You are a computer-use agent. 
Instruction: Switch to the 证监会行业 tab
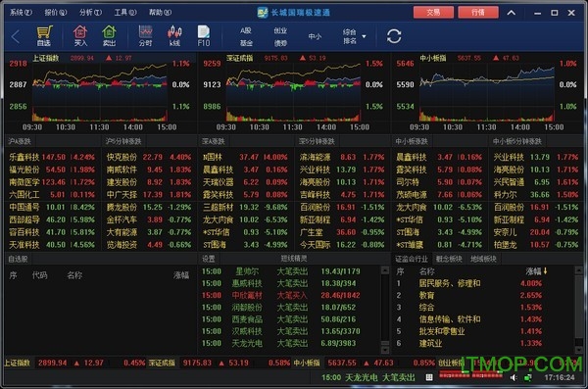point(412,259)
